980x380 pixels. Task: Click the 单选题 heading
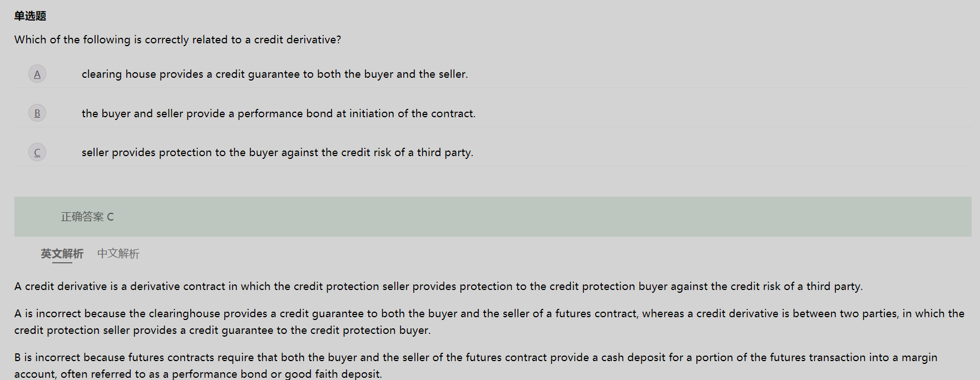[30, 16]
